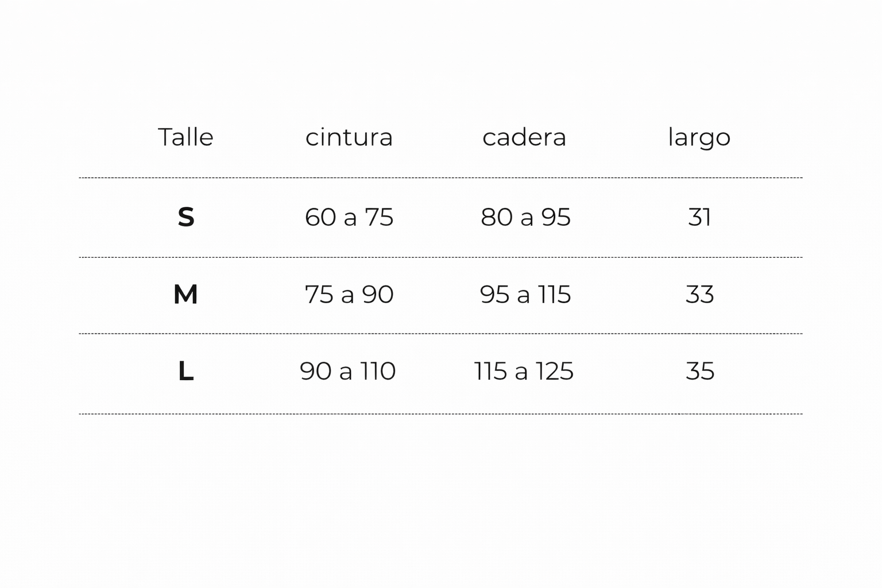
Task: Select the L size label
Action: tap(185, 371)
